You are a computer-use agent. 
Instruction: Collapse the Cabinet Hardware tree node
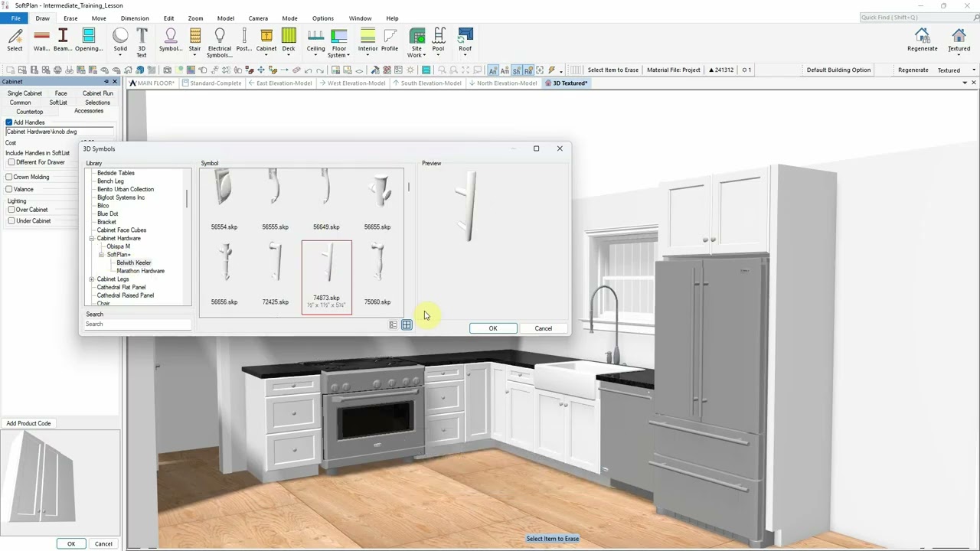(x=92, y=239)
